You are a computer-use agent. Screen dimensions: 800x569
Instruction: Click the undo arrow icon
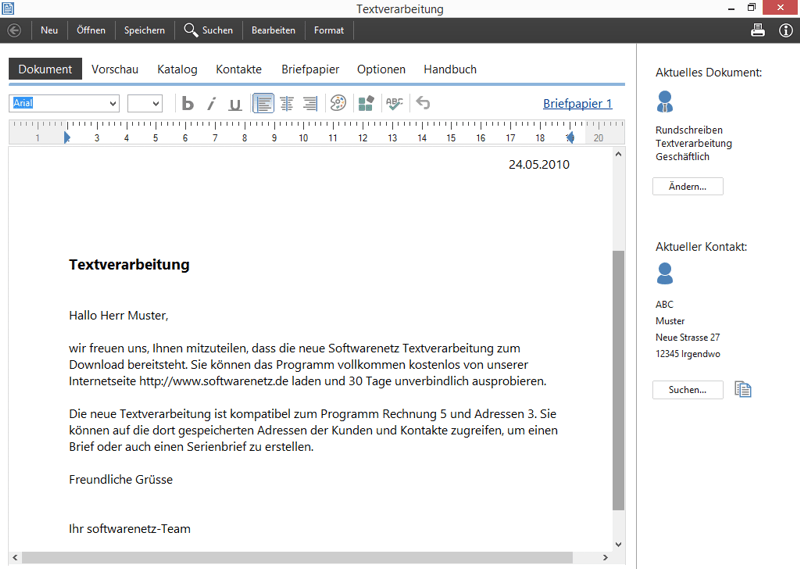tap(423, 103)
